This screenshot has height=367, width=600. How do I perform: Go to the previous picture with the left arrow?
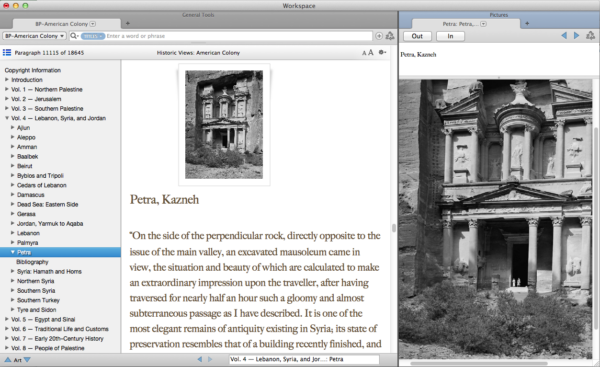point(564,36)
